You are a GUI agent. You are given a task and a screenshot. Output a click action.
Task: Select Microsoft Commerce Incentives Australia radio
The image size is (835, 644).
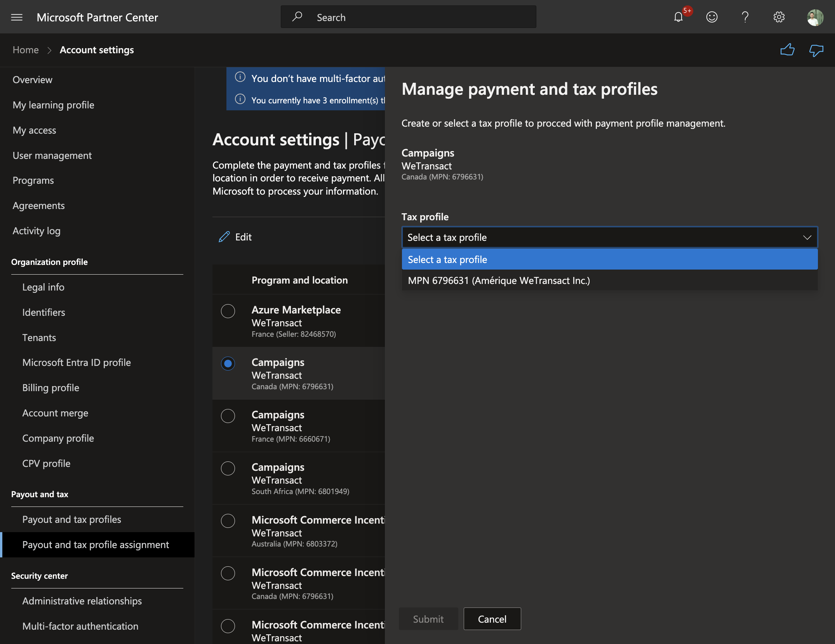tap(228, 521)
